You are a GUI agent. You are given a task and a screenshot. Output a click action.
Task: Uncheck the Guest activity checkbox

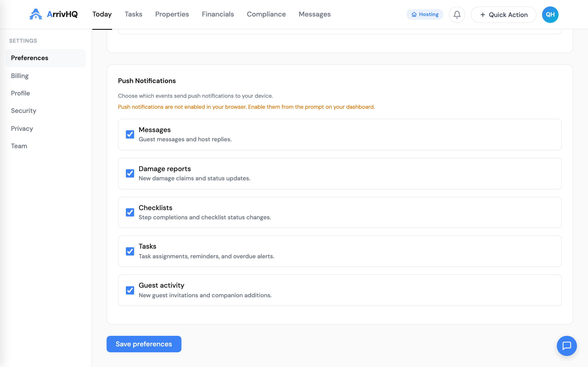coord(130,290)
